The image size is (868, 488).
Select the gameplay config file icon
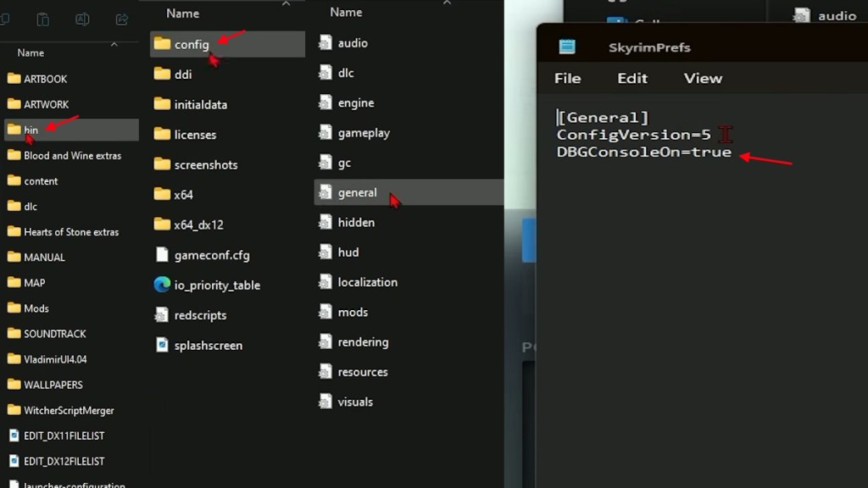coord(325,132)
